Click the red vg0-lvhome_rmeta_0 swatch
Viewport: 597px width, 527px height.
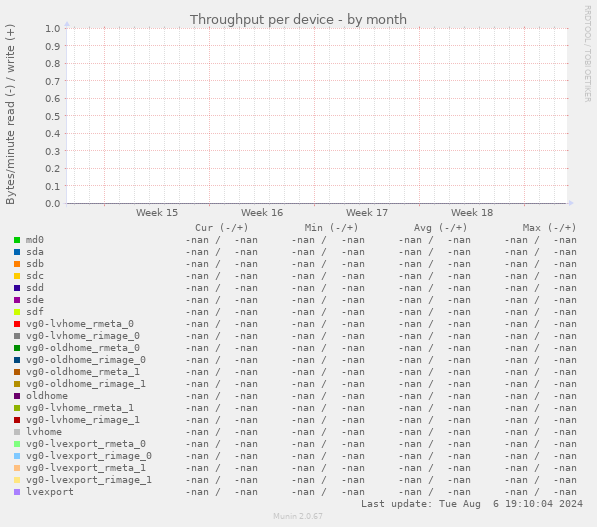point(17,324)
